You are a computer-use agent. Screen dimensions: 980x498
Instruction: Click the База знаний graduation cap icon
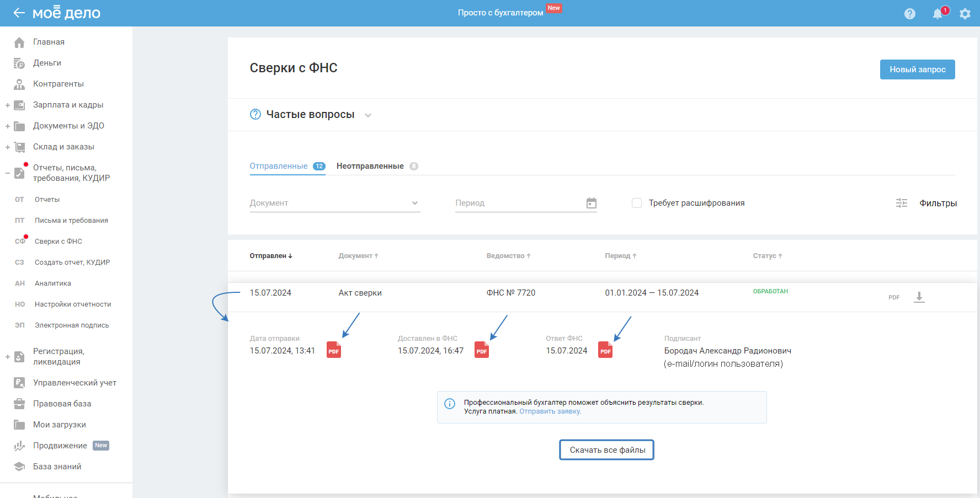click(19, 467)
